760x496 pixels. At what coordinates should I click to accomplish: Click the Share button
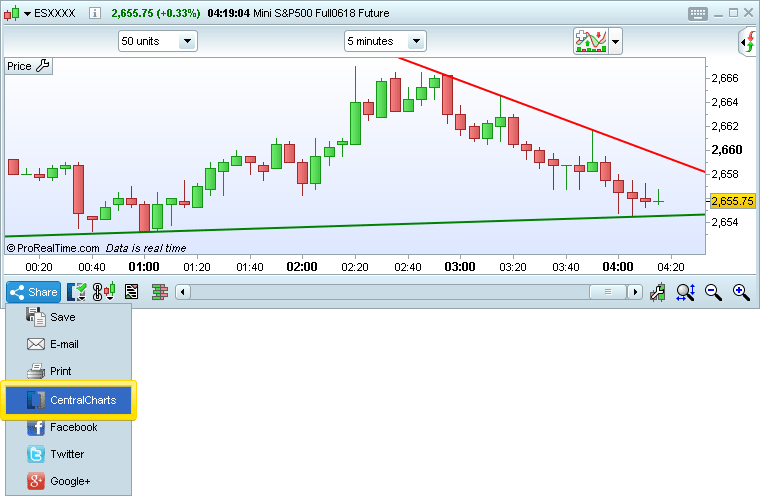pyautogui.click(x=33, y=292)
